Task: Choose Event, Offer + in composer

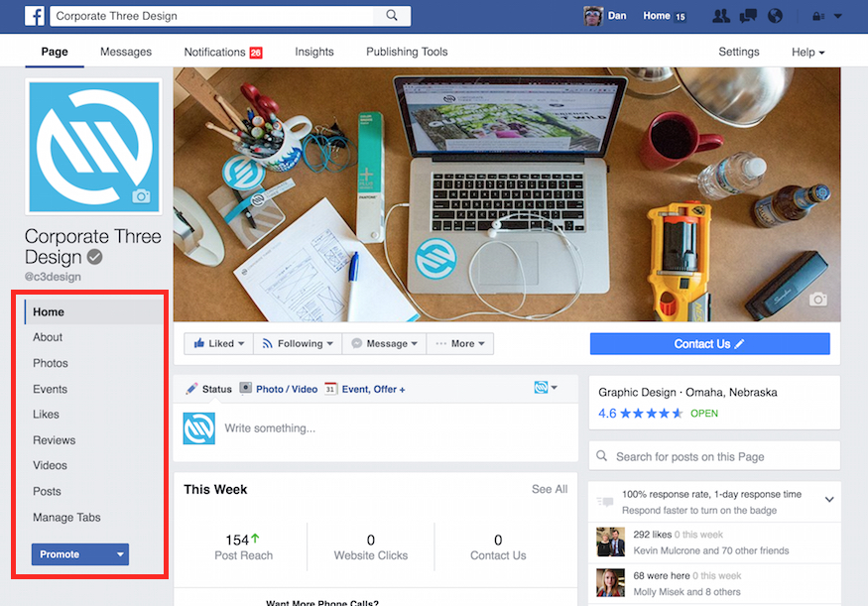Action: pyautogui.click(x=365, y=389)
